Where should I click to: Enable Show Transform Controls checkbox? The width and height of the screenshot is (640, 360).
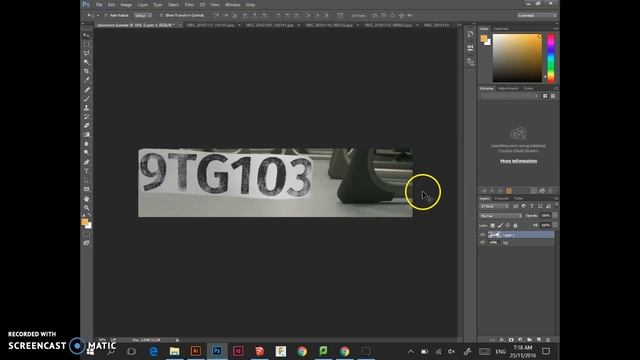tap(161, 16)
